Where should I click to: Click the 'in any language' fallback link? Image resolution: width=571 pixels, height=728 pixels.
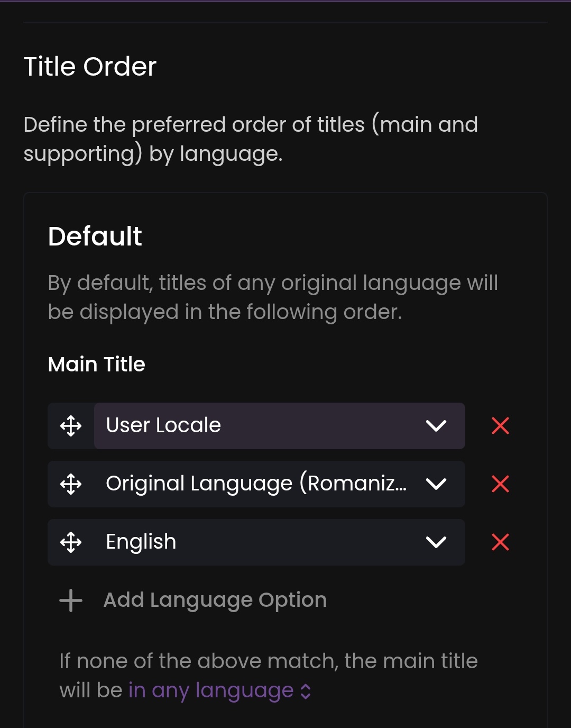(210, 690)
